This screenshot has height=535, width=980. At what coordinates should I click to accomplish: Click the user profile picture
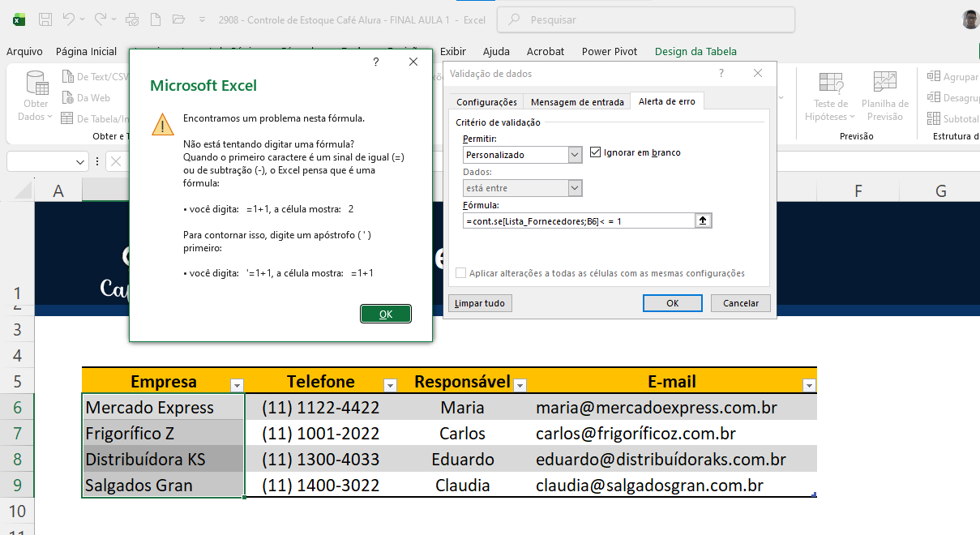pos(970,19)
